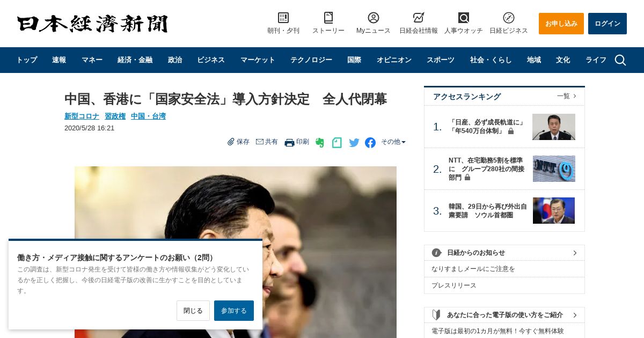Open the 日経会社情報 chart icon

tap(419, 18)
